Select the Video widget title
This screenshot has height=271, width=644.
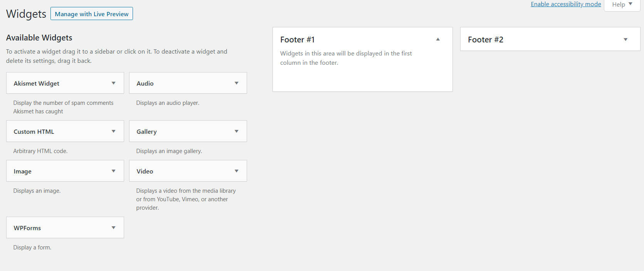[x=145, y=171]
